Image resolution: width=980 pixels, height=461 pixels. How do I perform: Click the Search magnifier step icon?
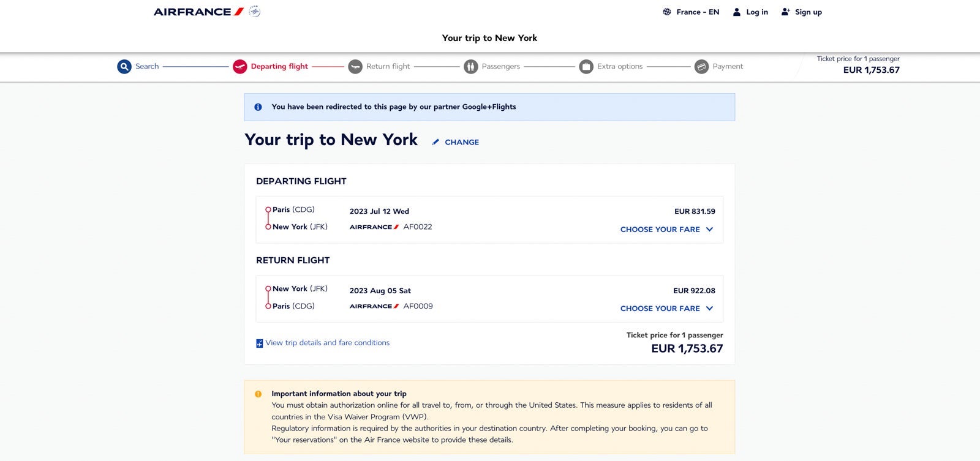coord(124,66)
